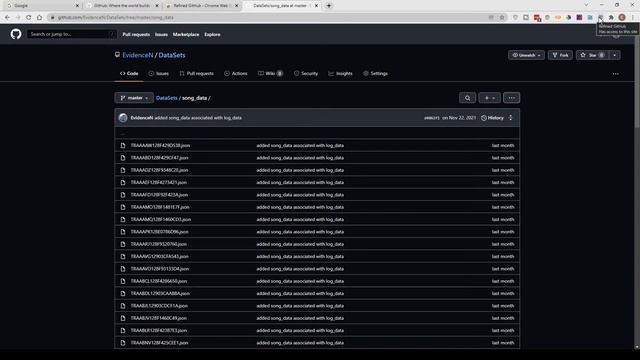Open the Actions tab
640x360 pixels.
(236, 73)
